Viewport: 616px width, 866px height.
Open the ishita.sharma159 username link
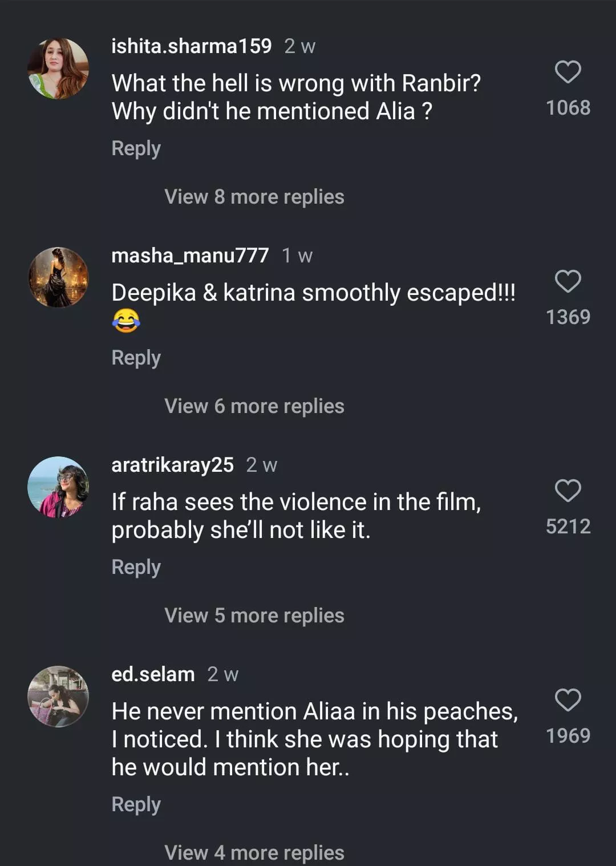point(191,46)
